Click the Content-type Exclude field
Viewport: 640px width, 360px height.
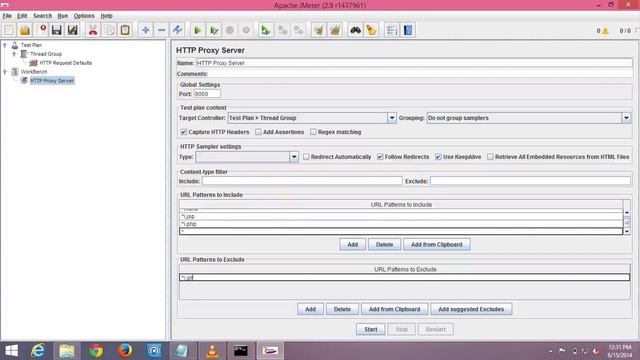530,181
